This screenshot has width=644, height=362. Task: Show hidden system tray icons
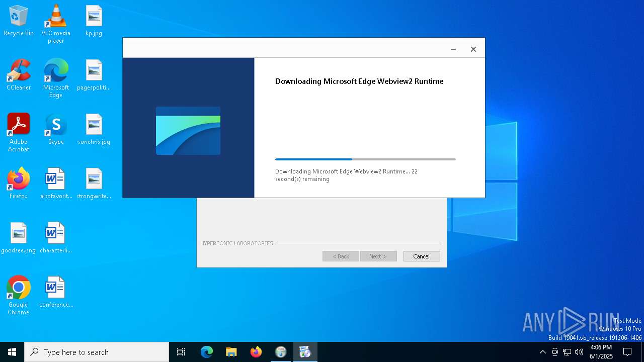tap(542, 352)
